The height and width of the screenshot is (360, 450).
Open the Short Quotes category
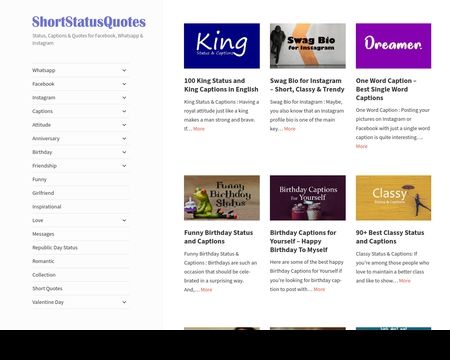[x=47, y=289]
